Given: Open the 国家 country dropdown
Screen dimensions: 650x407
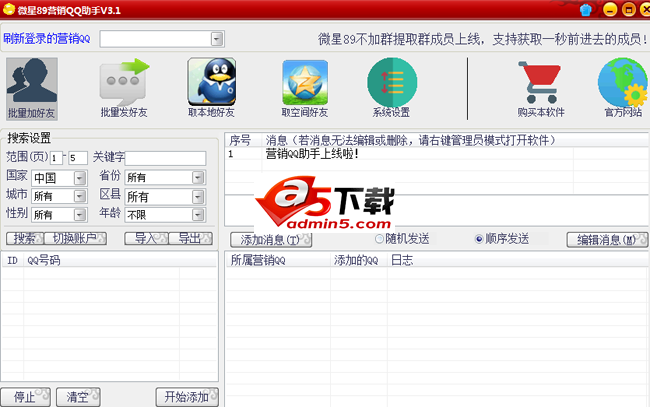Looking at the screenshot, I should (x=80, y=178).
